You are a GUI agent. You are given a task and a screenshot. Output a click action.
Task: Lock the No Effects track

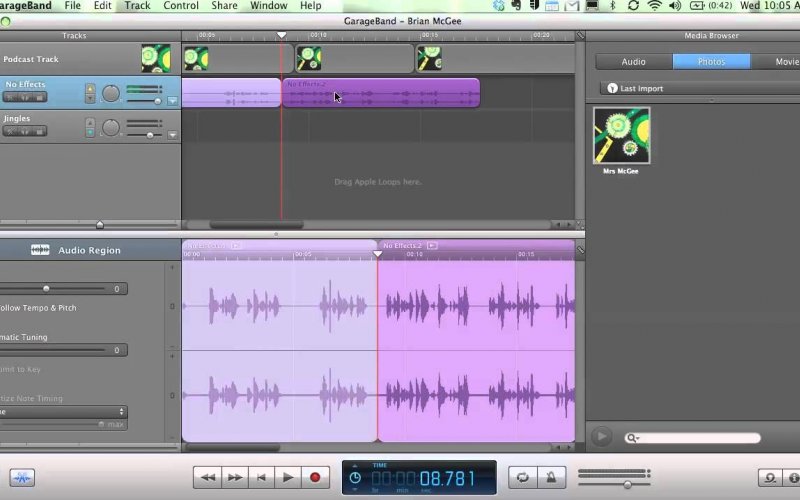[39, 97]
